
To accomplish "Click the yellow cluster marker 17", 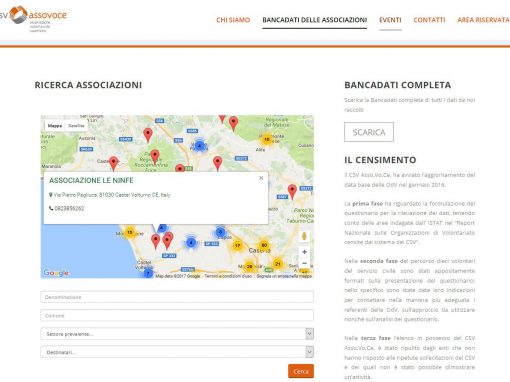I will 237,246.
